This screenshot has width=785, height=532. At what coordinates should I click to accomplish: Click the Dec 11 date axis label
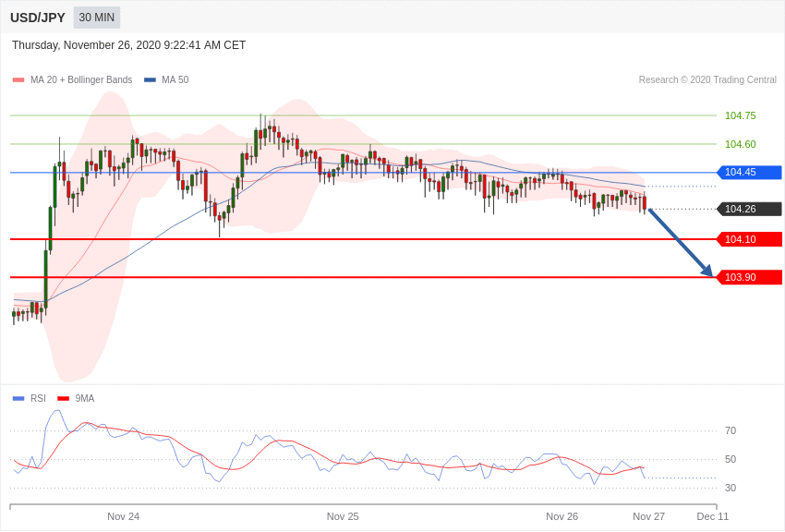pyautogui.click(x=713, y=516)
